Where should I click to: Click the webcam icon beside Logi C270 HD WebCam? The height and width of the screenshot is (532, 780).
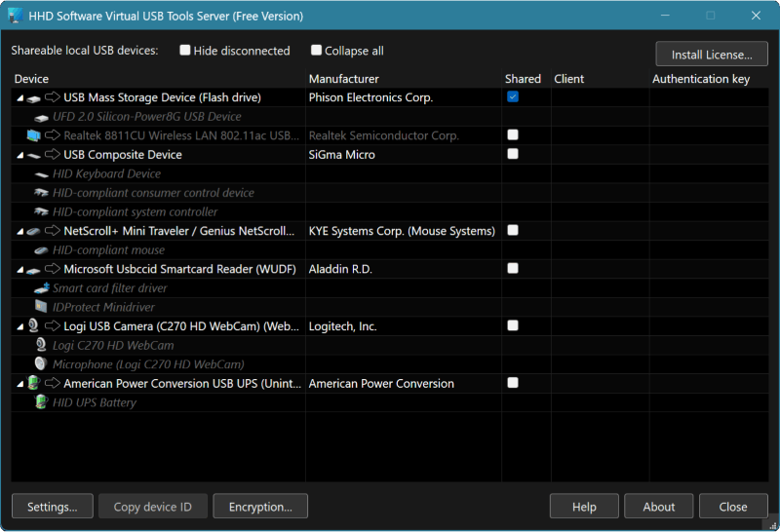pos(41,345)
